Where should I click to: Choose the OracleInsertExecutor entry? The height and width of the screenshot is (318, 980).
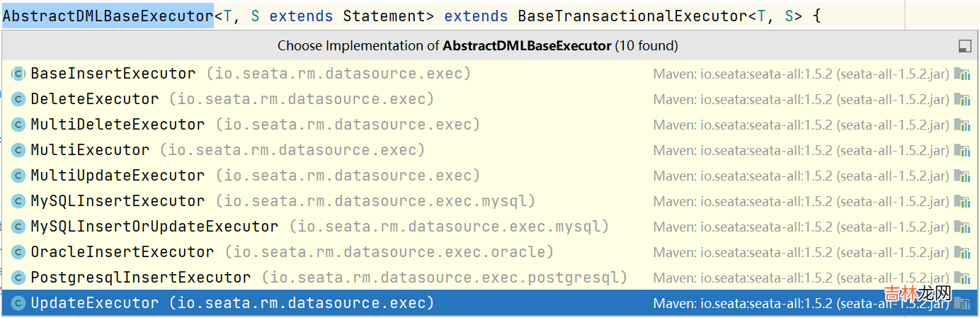point(122,252)
